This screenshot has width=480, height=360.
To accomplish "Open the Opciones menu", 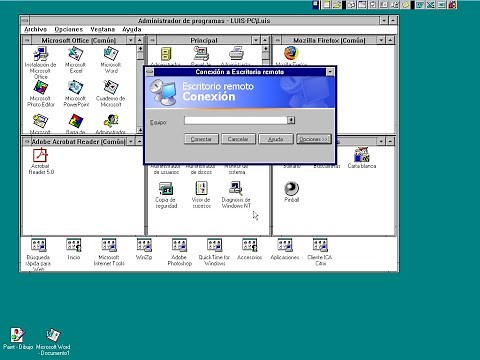I will point(69,29).
